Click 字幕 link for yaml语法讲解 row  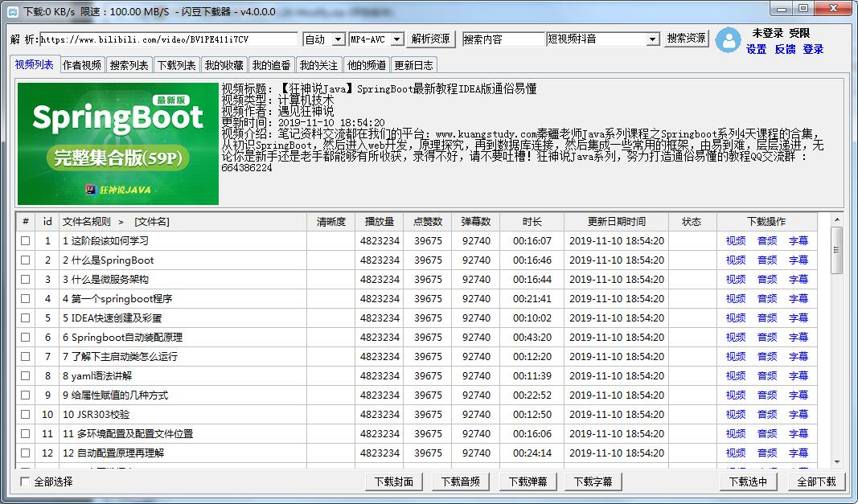coord(798,376)
